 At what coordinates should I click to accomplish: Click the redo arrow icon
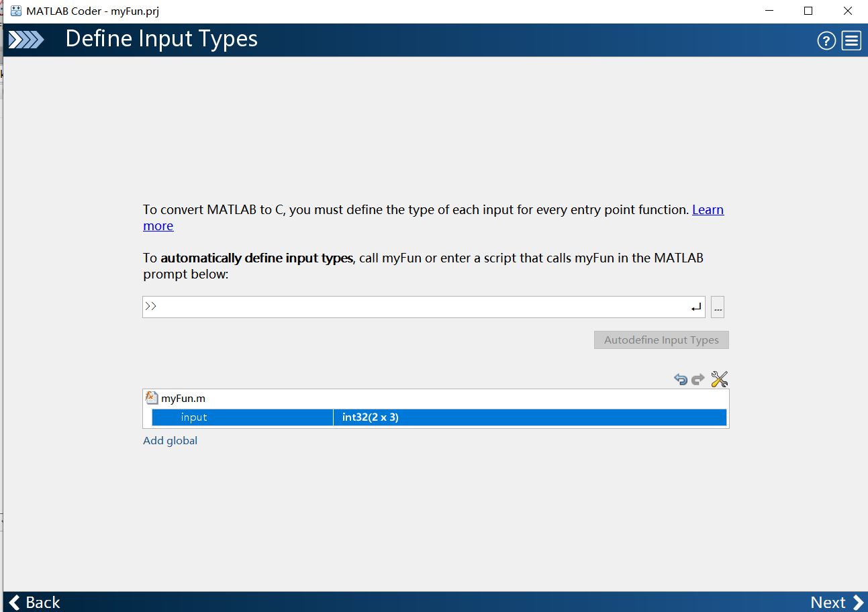[x=698, y=379]
